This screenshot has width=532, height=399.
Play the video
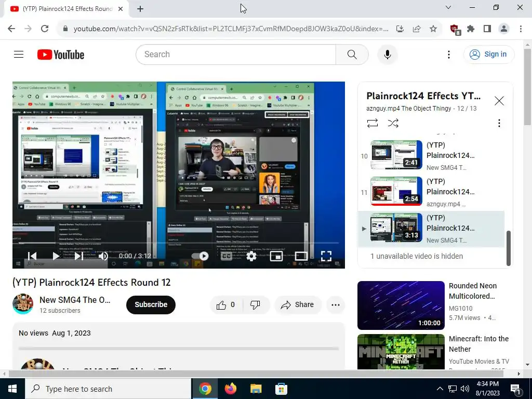[56, 256]
